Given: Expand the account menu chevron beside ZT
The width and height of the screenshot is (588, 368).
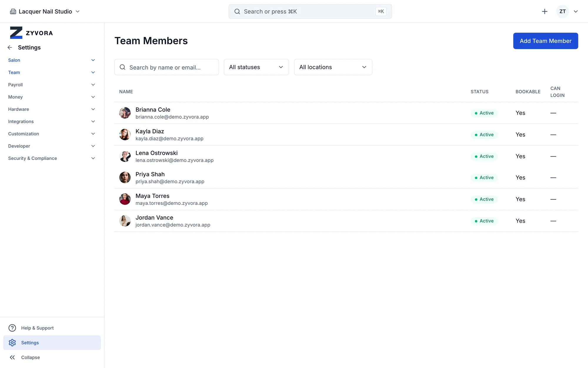Looking at the screenshot, I should tap(576, 11).
